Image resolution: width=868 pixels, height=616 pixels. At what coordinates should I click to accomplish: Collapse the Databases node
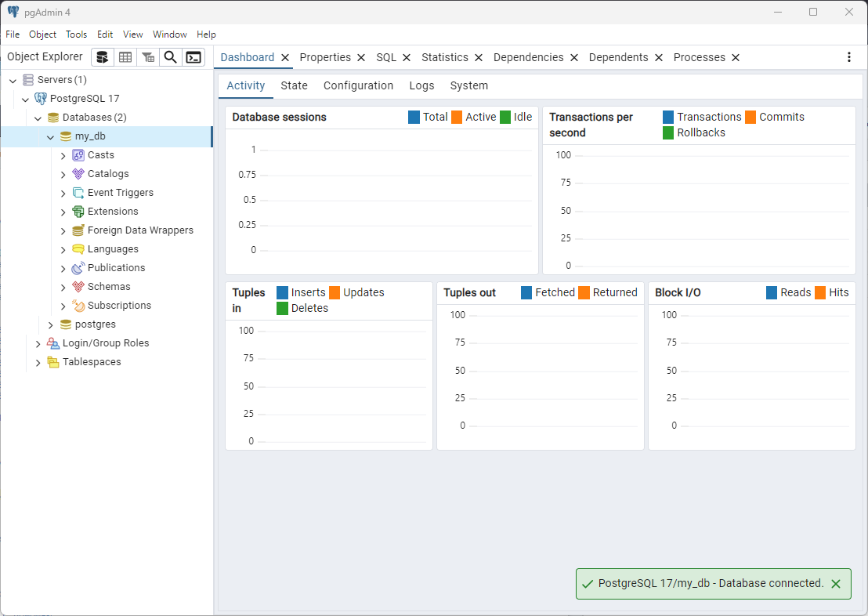pyautogui.click(x=38, y=118)
